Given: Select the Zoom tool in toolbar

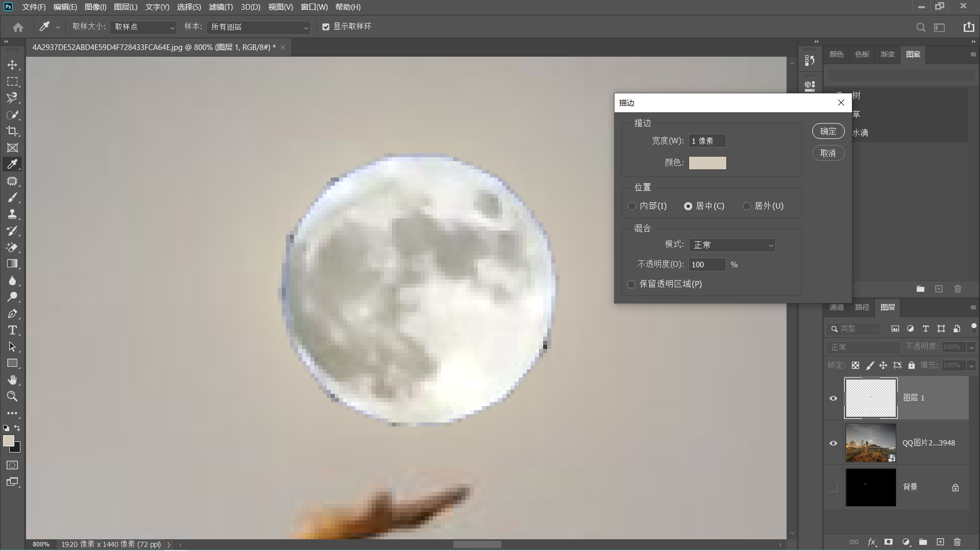Looking at the screenshot, I should [12, 396].
